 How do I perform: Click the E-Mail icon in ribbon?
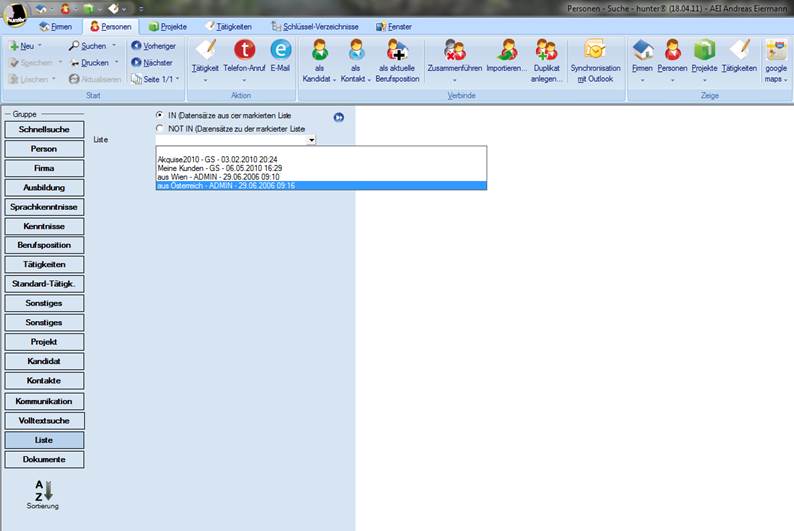pyautogui.click(x=281, y=51)
